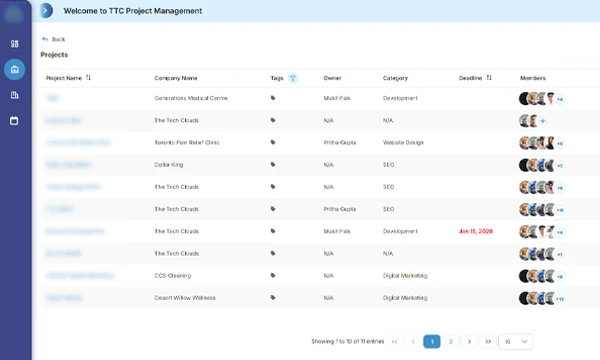
Task: Show +4 more members for Generations Medical Centre
Action: tap(560, 99)
